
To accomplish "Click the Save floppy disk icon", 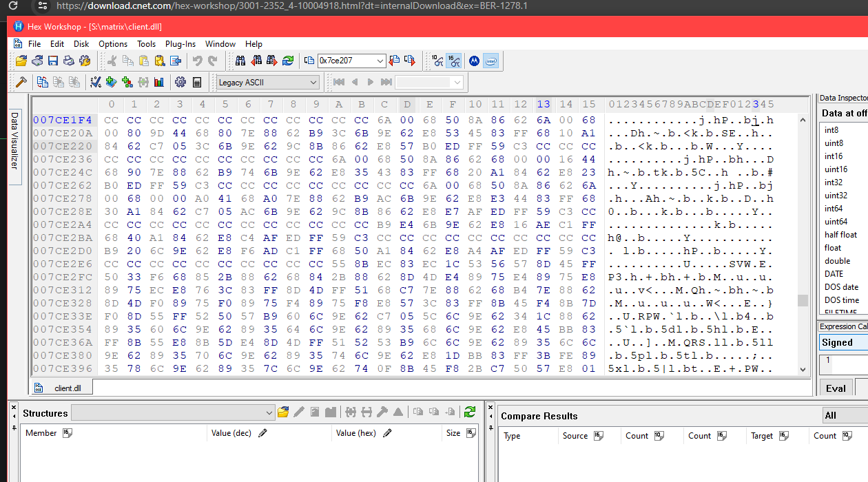I will coord(54,61).
